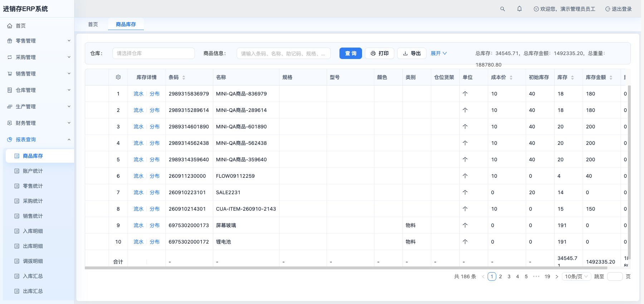Open 分布 link for 屏幕玻璃 row
The width and height of the screenshot is (644, 304).
pyautogui.click(x=155, y=225)
